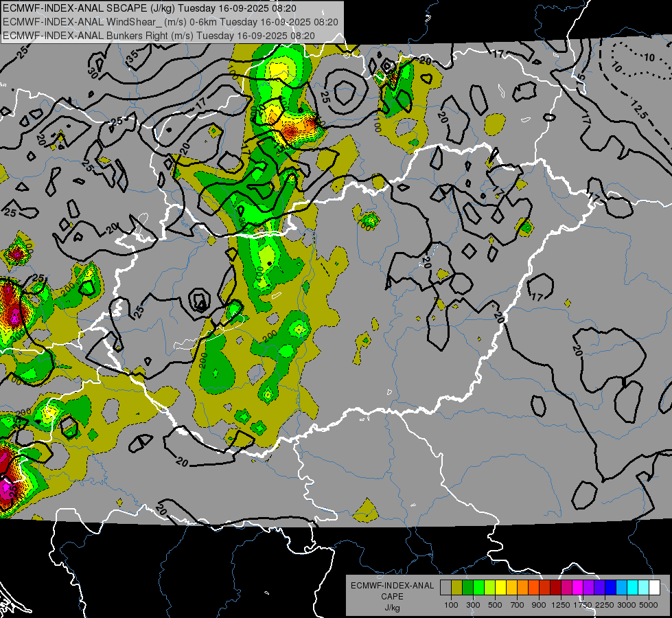
Task: Click the legend value 1250
Action: [x=561, y=605]
